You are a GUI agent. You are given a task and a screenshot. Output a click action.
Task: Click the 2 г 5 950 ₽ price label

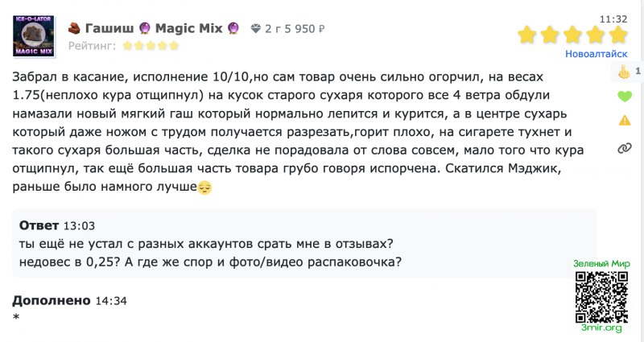pyautogui.click(x=295, y=29)
